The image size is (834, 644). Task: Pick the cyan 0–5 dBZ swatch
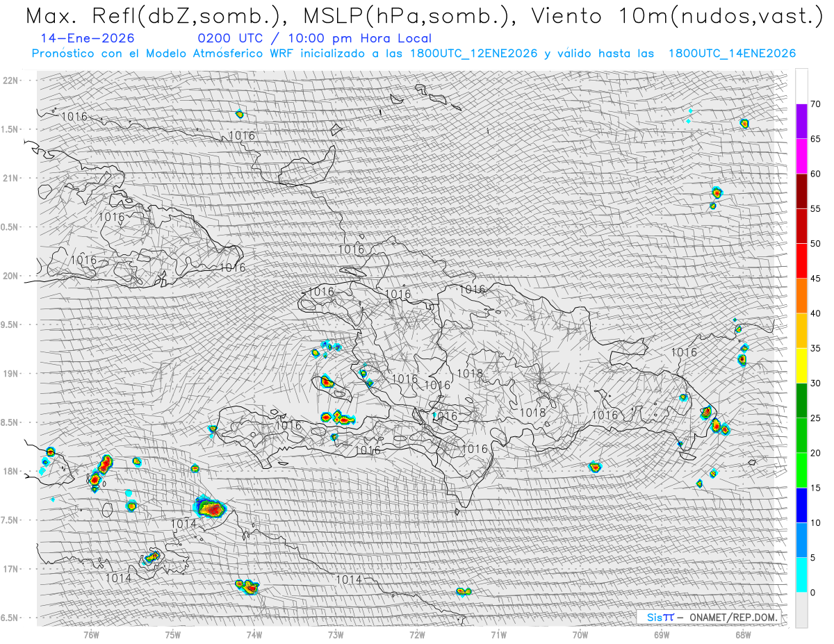(x=801, y=575)
